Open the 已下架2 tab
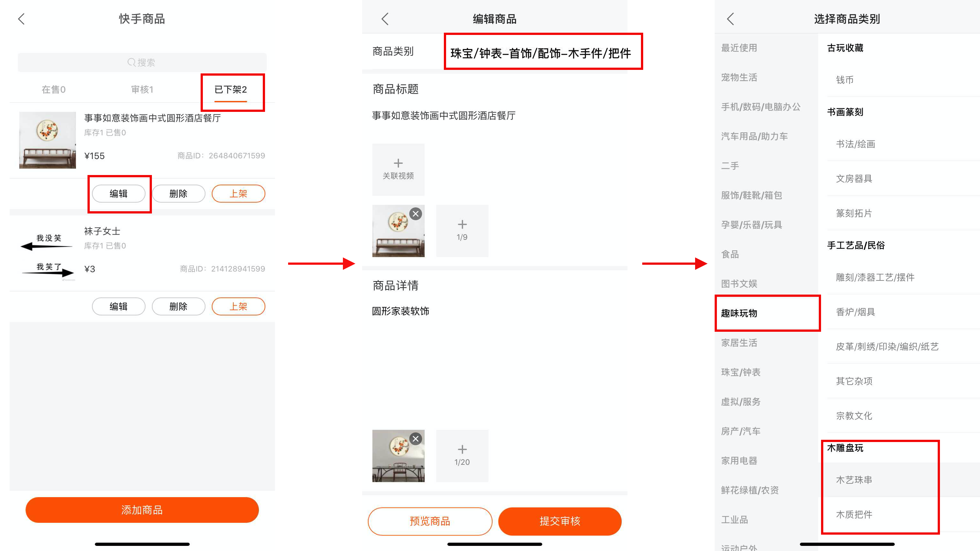 pos(230,90)
